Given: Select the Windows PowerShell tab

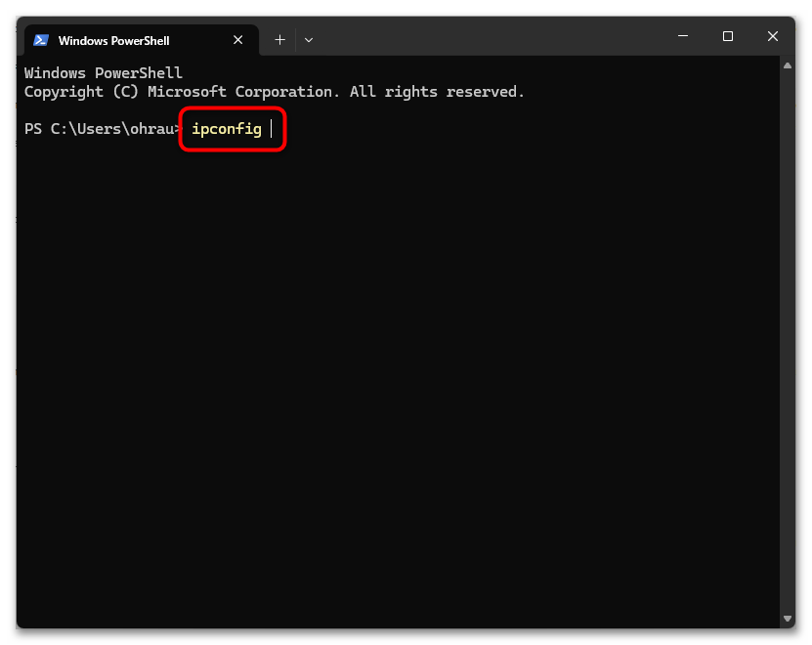Looking at the screenshot, I should (141, 40).
